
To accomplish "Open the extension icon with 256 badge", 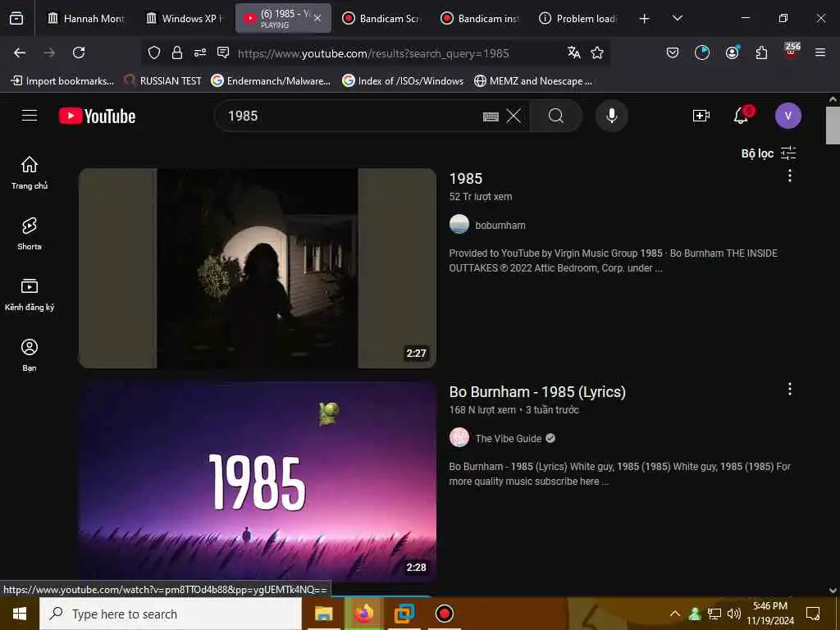I will click(x=792, y=51).
